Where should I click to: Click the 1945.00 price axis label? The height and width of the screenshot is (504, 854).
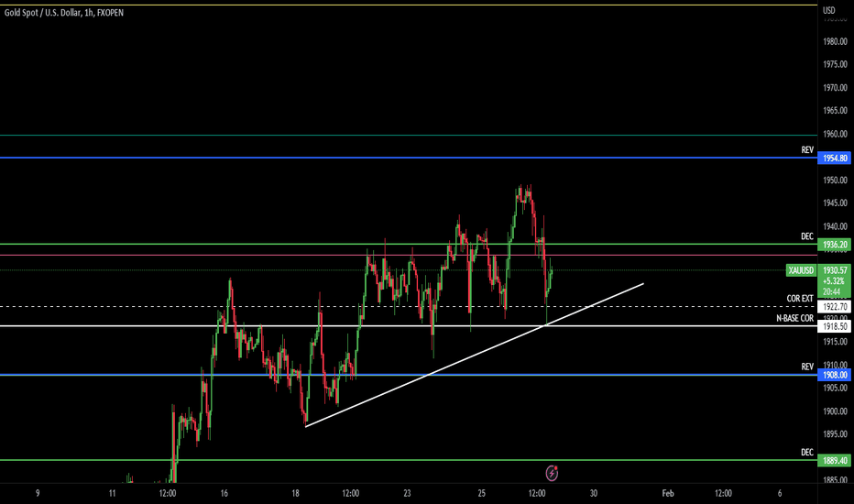coord(835,203)
